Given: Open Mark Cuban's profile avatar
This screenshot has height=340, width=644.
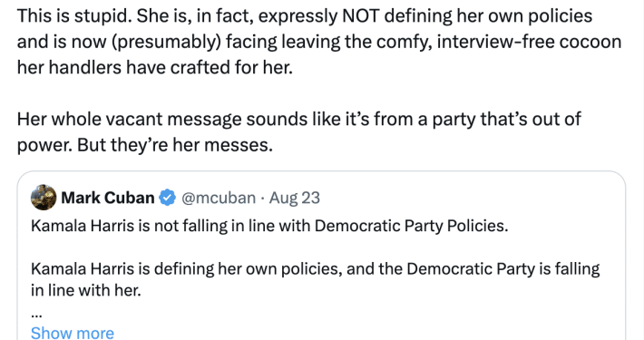Looking at the screenshot, I should pos(44,198).
